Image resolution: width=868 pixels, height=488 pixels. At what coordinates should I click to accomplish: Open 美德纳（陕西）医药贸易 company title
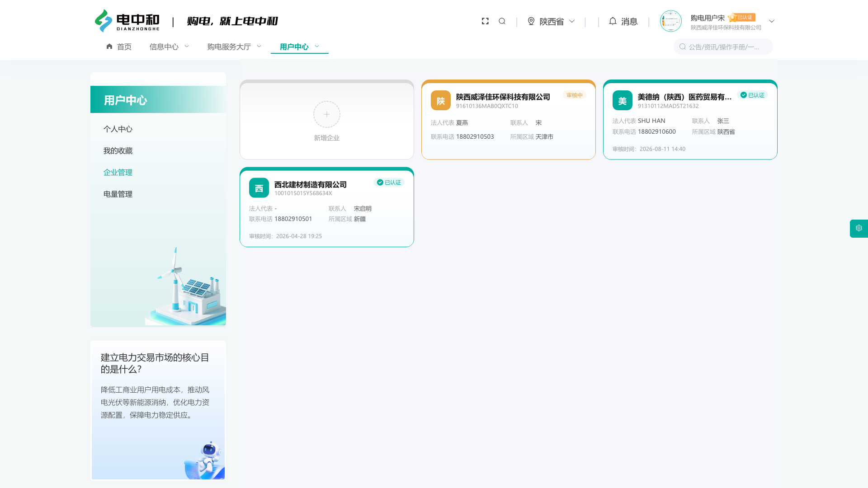(x=684, y=97)
